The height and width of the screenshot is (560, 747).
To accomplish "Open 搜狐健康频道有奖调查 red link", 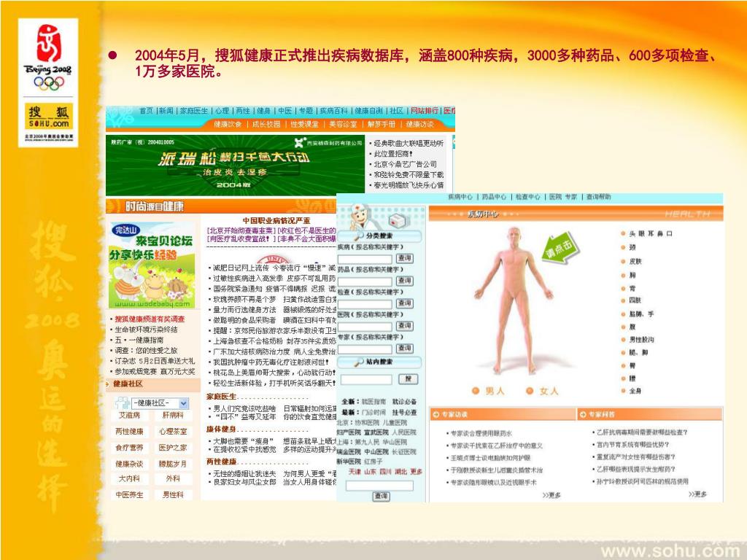I will [150, 319].
